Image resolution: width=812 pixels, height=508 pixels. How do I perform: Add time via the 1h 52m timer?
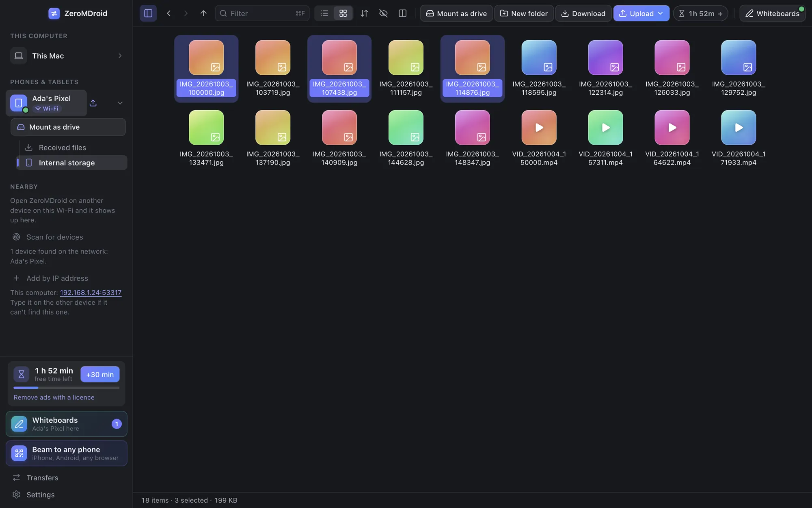pyautogui.click(x=700, y=13)
